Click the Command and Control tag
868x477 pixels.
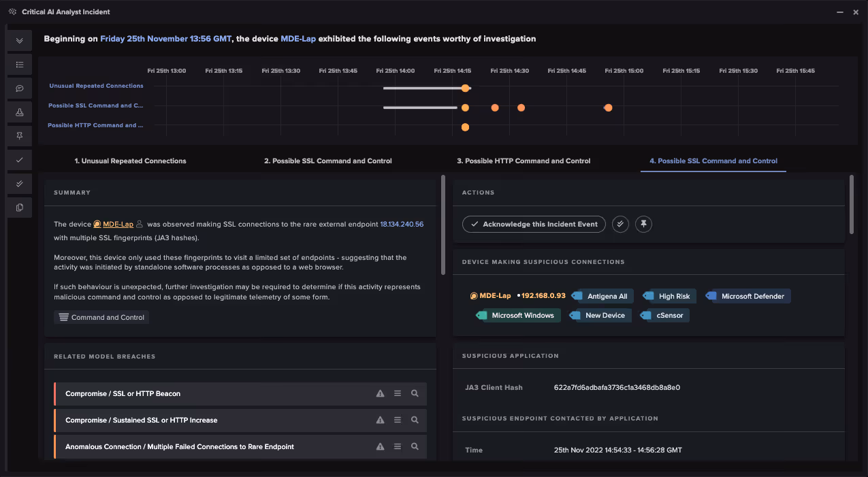point(101,317)
